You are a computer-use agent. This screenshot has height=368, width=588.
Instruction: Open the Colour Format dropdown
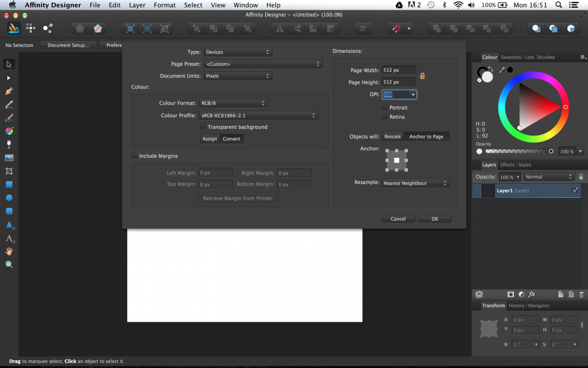coord(233,103)
